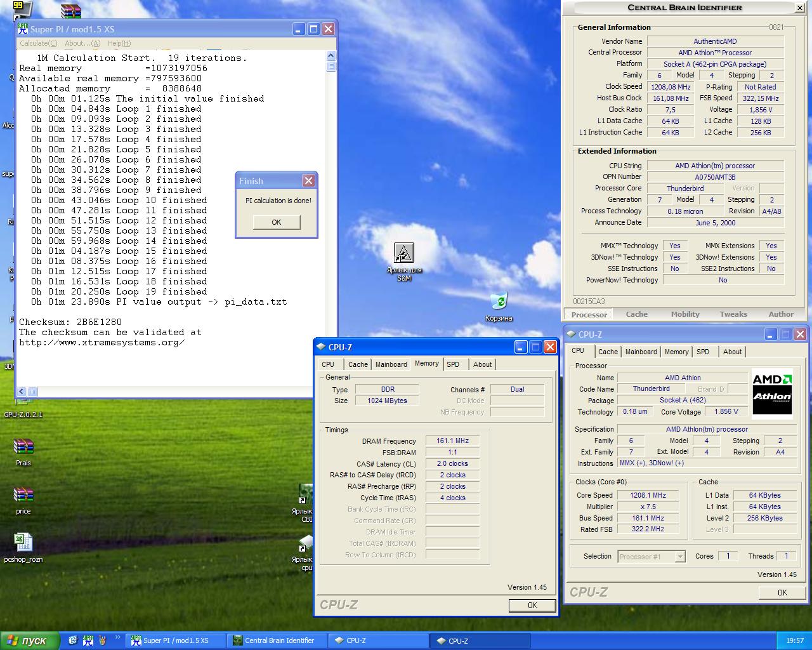Viewport: 812px width, 650px height.
Task: Close the Finish dialog with its X
Action: 308,181
